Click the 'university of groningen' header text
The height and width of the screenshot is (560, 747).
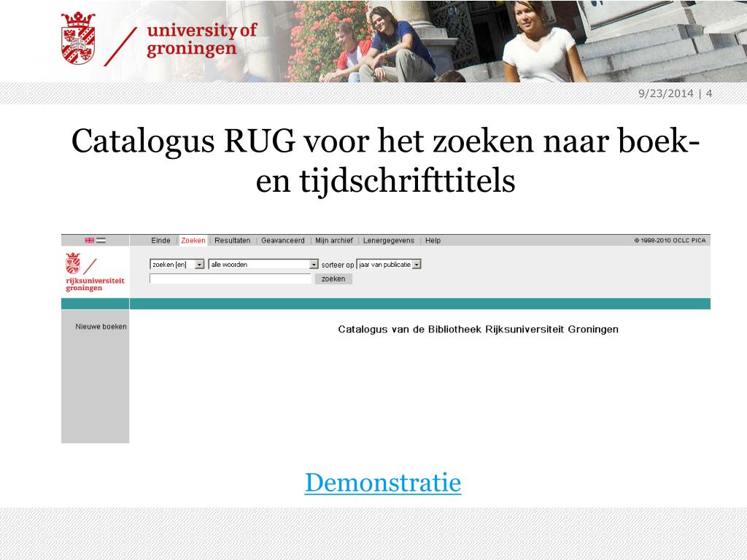pyautogui.click(x=201, y=39)
